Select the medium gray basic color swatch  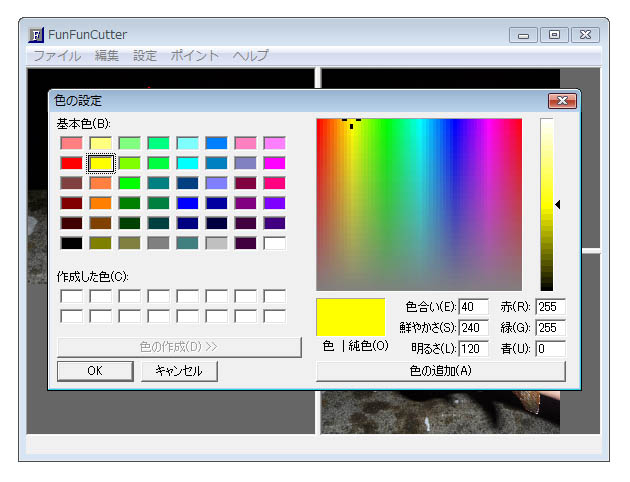coord(158,243)
